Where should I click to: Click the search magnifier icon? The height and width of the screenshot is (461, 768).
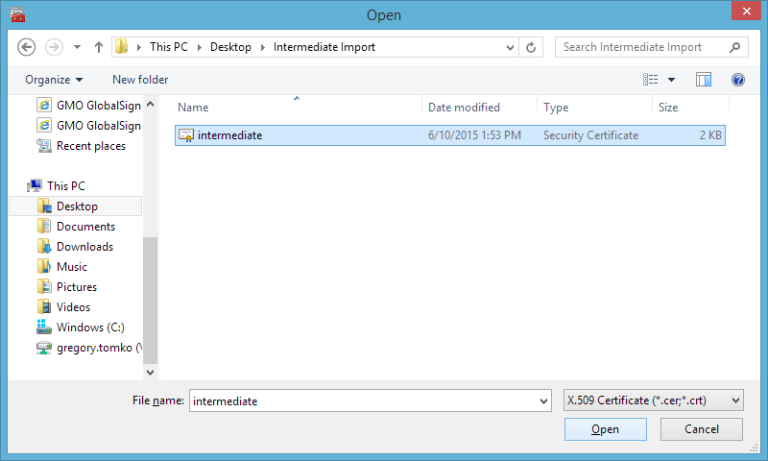735,47
